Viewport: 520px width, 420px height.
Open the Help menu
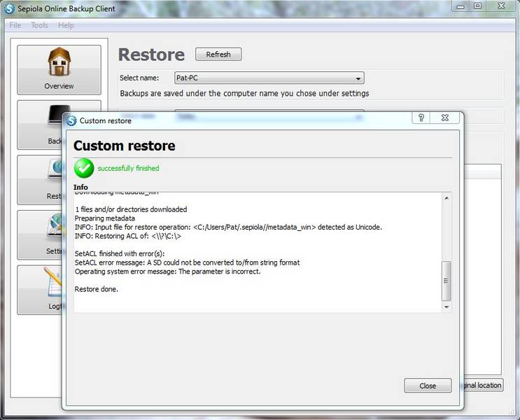pyautogui.click(x=66, y=25)
